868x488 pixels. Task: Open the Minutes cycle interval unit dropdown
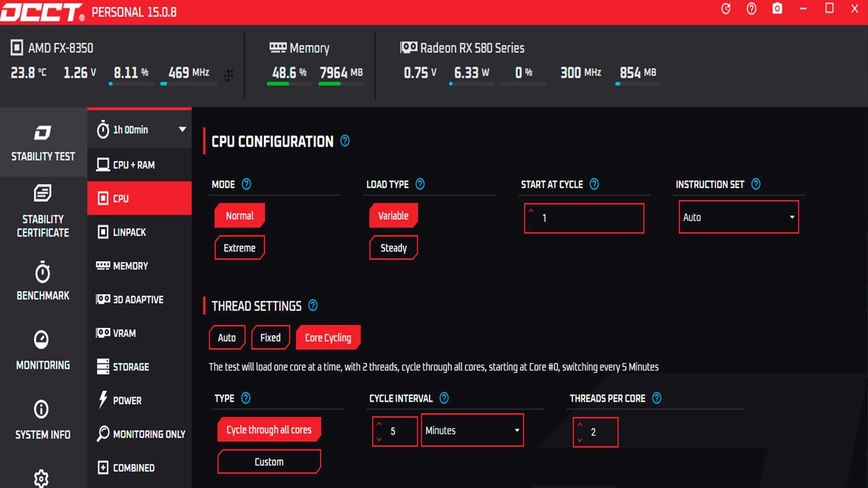[472, 430]
